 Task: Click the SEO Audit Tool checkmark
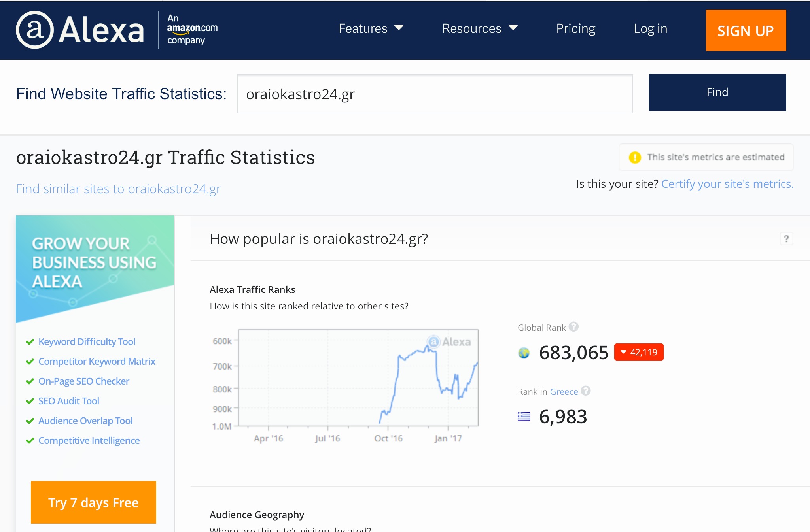tap(30, 401)
